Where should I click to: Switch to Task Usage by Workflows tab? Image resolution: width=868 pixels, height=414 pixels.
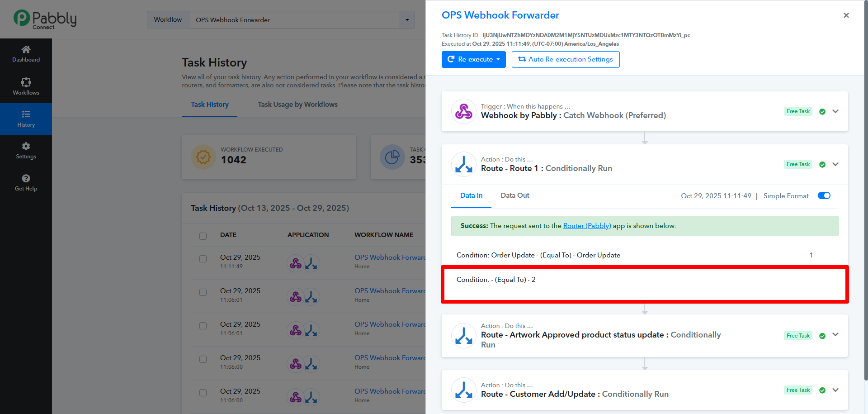[297, 105]
